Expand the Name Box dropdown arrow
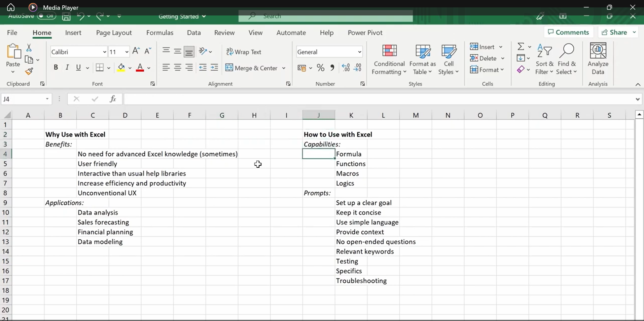The width and height of the screenshot is (644, 321). (47, 99)
